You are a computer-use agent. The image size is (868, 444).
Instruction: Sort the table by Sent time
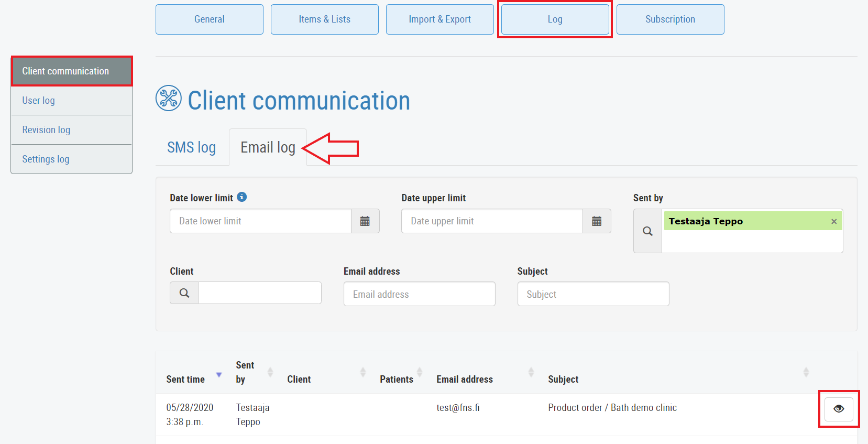[x=186, y=379]
